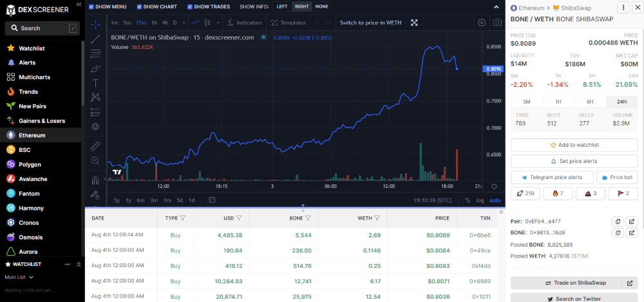Click Switch to price in WETH

370,23
